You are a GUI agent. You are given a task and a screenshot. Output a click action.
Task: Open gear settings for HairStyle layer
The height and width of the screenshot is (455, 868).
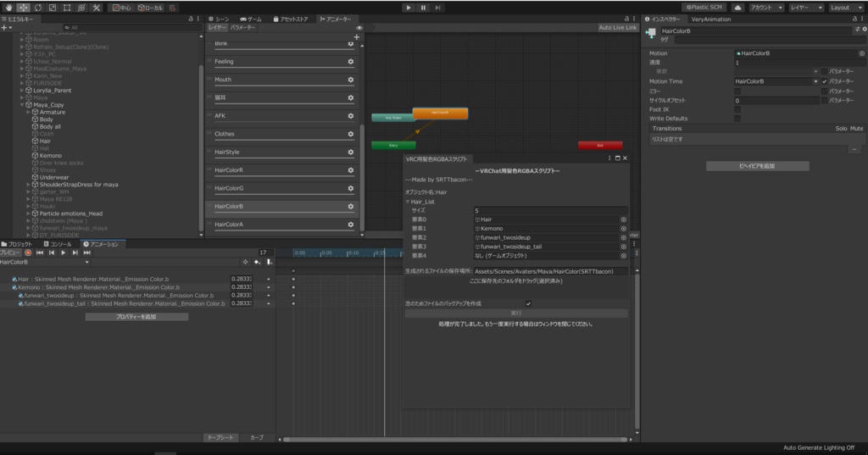(350, 153)
